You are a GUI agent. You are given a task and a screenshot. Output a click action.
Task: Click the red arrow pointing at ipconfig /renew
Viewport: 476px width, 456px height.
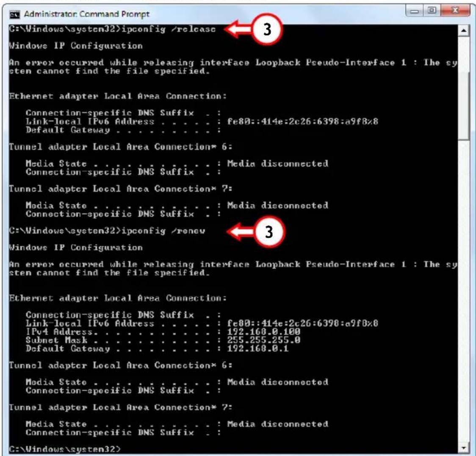241,231
